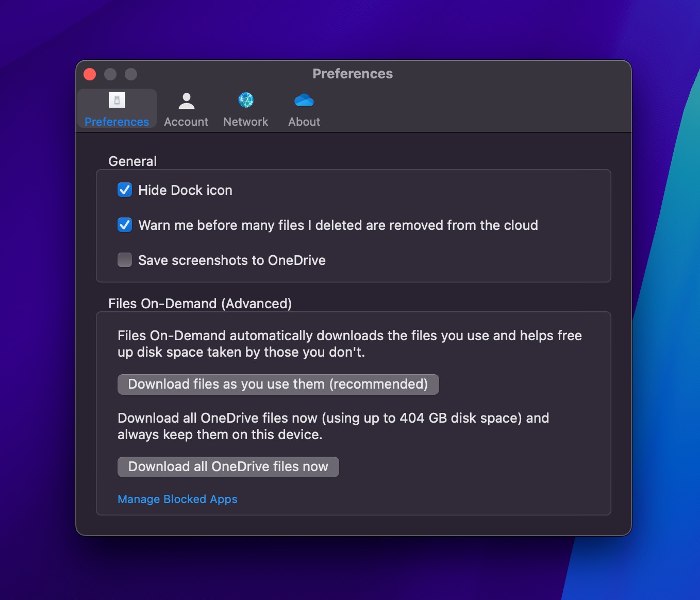The width and height of the screenshot is (700, 600).
Task: Click the yellow minimize traffic light icon
Action: tap(110, 74)
